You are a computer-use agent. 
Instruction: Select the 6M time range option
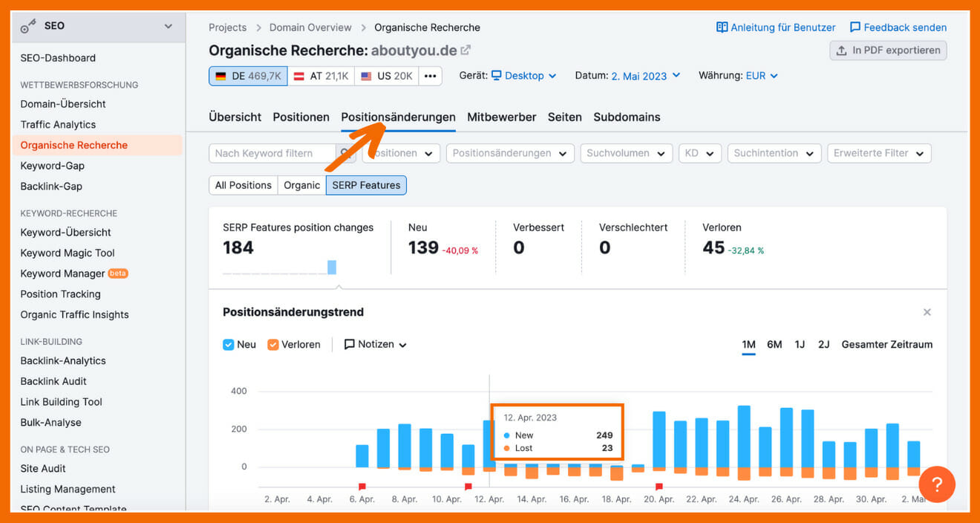(x=774, y=345)
